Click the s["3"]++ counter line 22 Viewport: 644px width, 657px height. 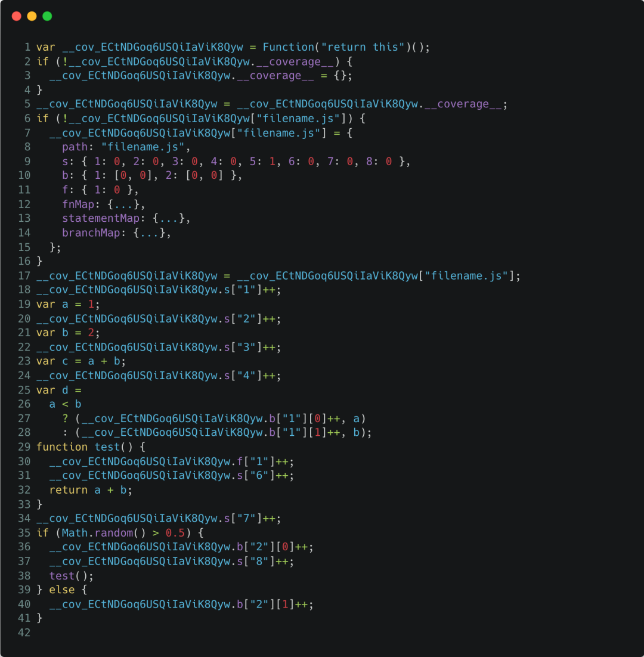(159, 348)
